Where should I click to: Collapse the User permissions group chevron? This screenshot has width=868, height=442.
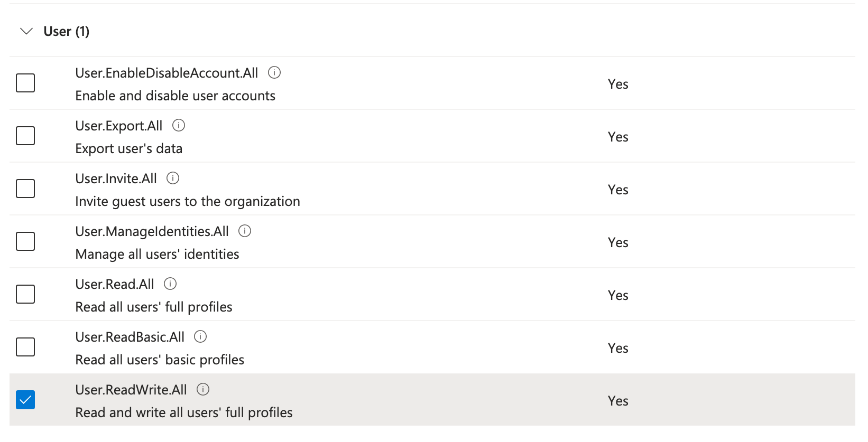click(26, 31)
